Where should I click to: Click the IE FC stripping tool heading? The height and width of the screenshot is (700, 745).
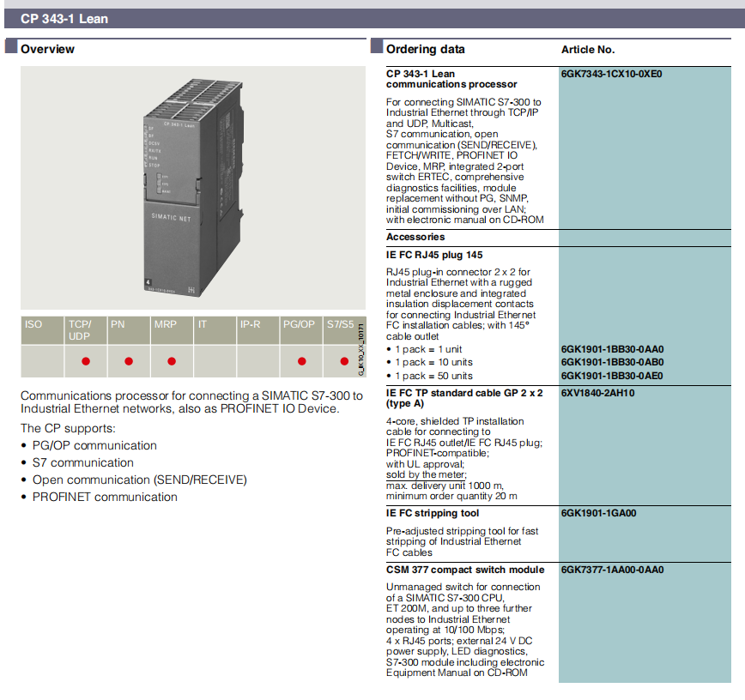[x=433, y=514]
